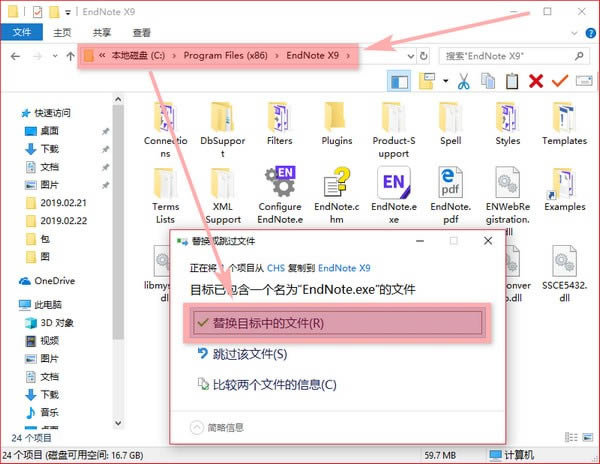Open the 2019.02.22 folder in sidebar
This screenshot has width=600, height=464.
(57, 221)
